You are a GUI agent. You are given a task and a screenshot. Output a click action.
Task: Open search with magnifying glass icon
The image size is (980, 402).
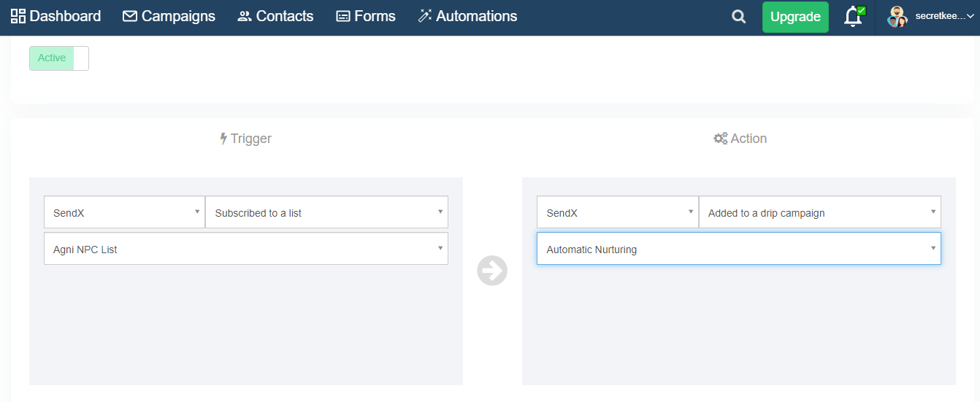coord(739,17)
